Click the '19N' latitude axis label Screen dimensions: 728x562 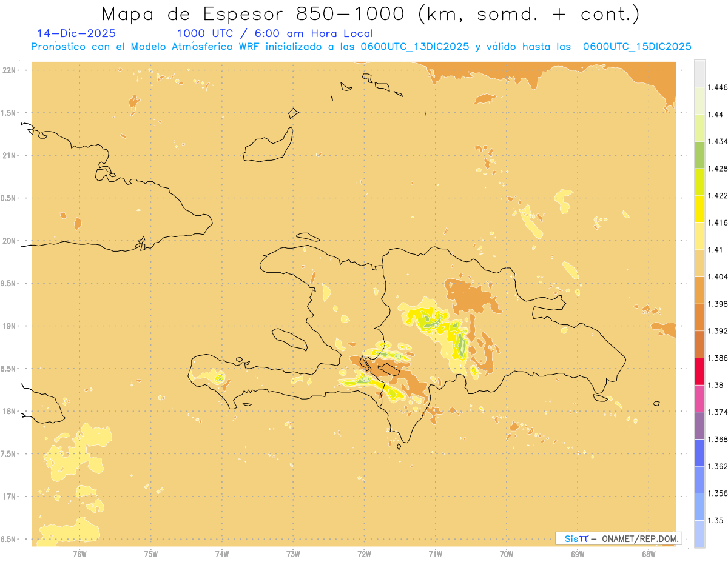pyautogui.click(x=9, y=326)
